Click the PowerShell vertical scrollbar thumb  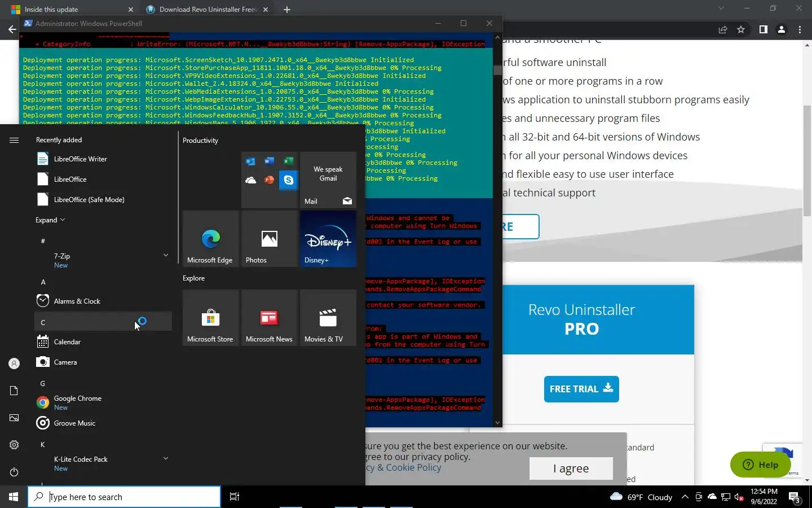tap(497, 70)
